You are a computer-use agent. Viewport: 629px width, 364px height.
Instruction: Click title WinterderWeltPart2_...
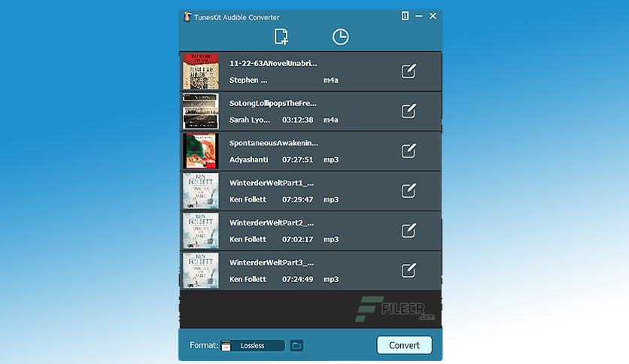(x=272, y=223)
